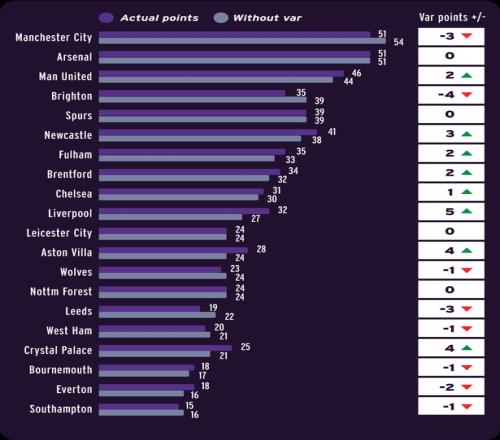Click the red down arrow beside Manchester City's -3

(x=467, y=36)
